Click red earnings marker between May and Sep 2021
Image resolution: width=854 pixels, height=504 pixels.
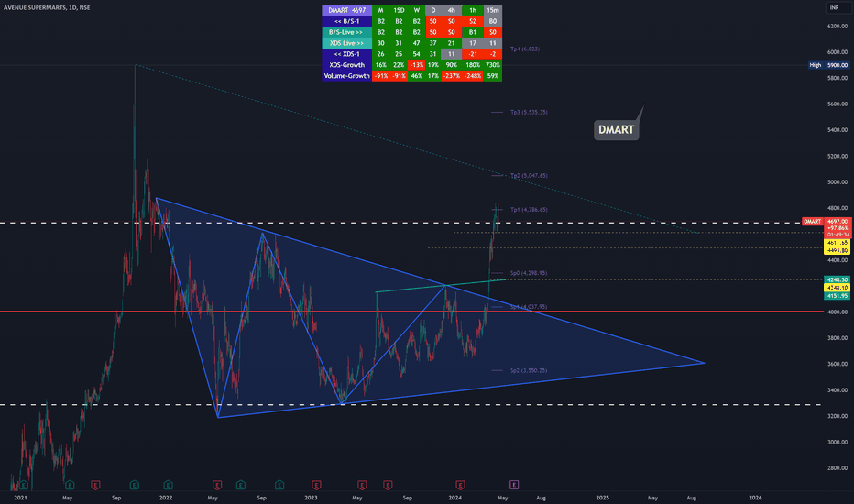(x=95, y=485)
